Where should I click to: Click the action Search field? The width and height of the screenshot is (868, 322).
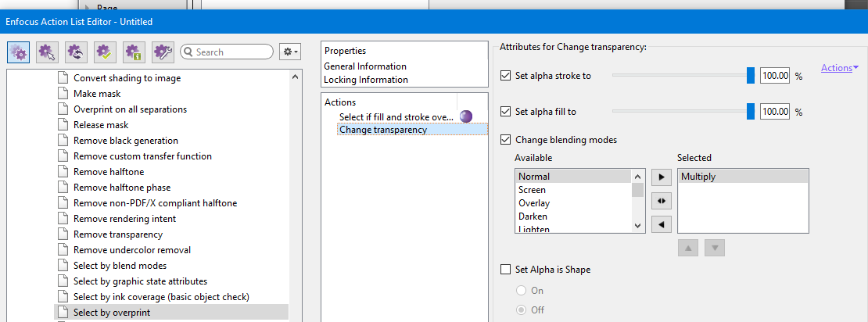click(x=231, y=52)
